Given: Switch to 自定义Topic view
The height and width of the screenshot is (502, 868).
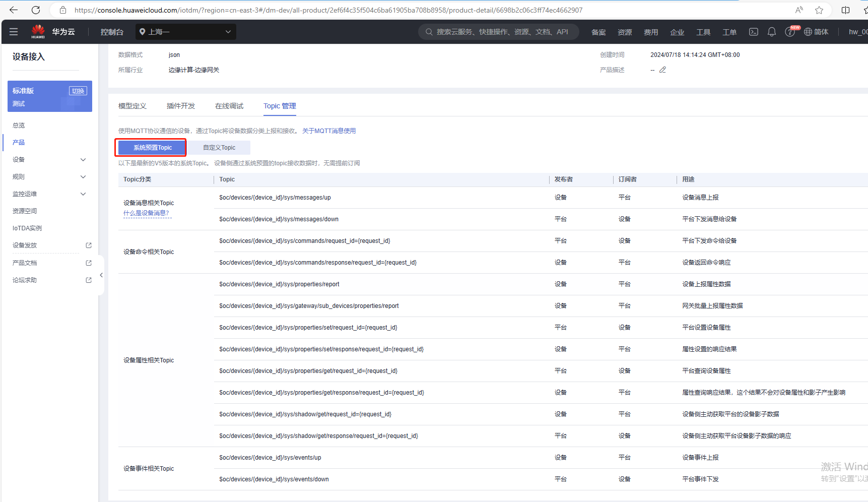Looking at the screenshot, I should pos(219,148).
